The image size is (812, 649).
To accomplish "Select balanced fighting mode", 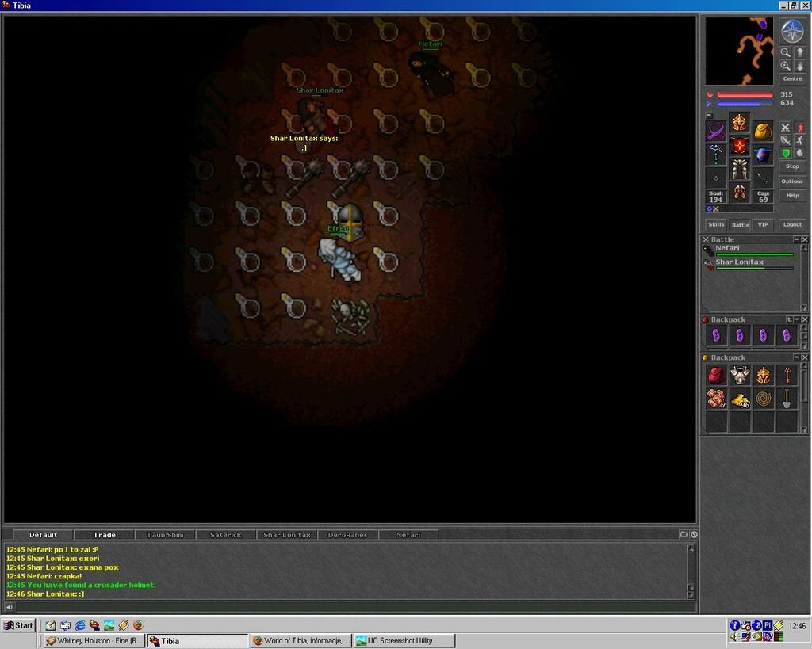I will tap(786, 140).
